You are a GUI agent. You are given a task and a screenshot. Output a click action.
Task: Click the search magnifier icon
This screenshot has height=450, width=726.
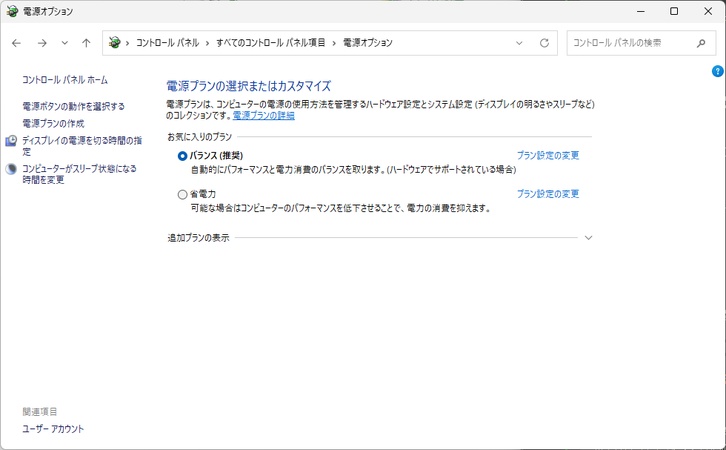pyautogui.click(x=701, y=43)
